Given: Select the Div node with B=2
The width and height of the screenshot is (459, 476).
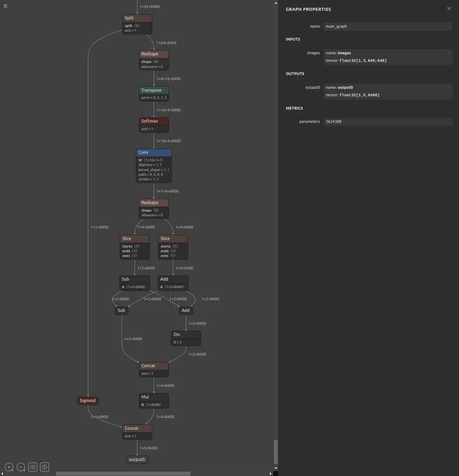Looking at the screenshot, I should pos(185,334).
